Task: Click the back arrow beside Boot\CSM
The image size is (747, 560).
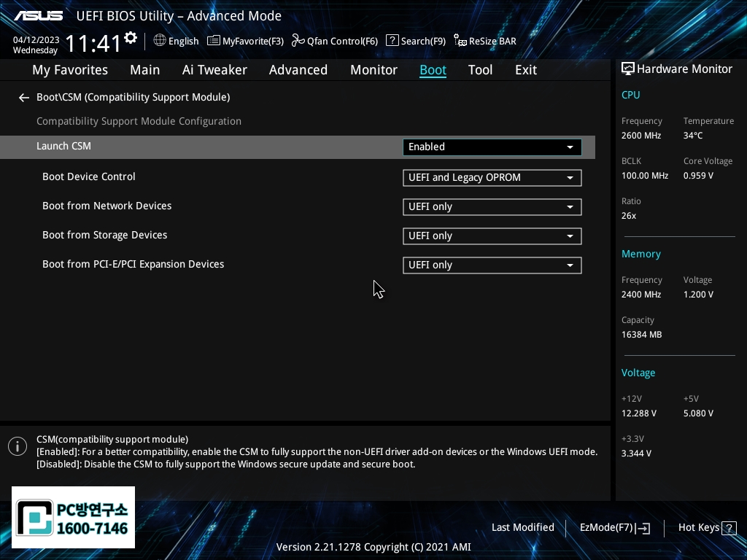Action: pos(24,98)
